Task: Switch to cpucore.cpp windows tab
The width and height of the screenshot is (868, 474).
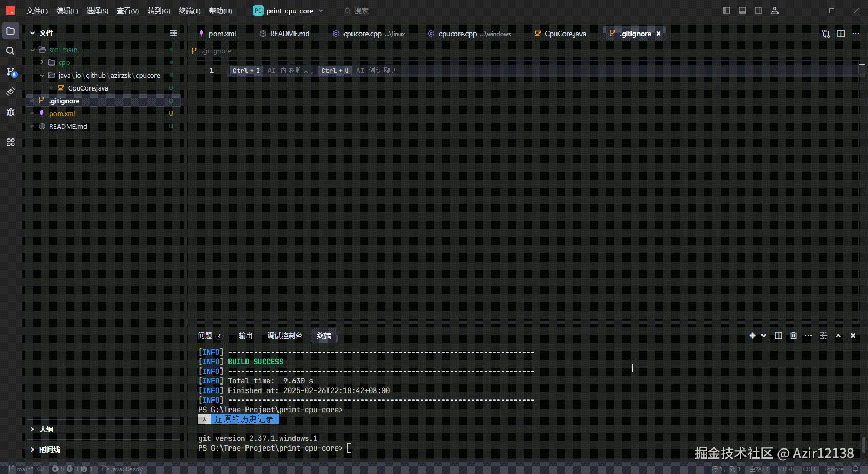Action: (x=469, y=34)
